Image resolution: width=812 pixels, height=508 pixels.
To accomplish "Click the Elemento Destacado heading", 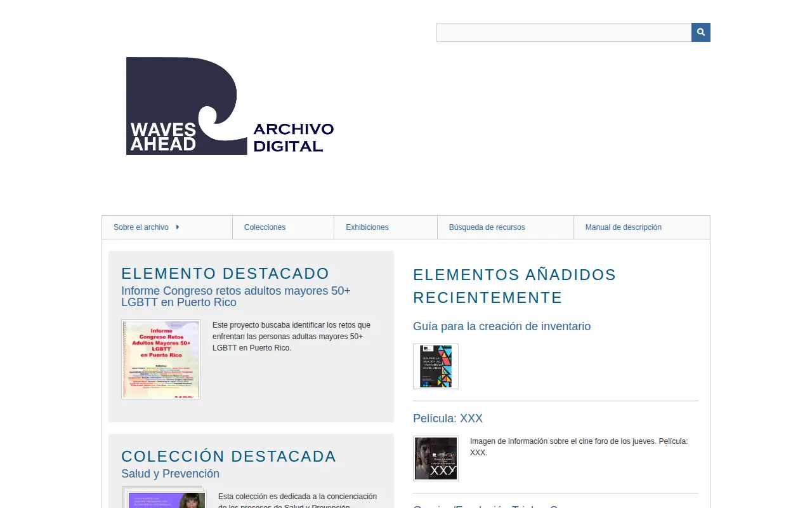I will click(x=225, y=274).
